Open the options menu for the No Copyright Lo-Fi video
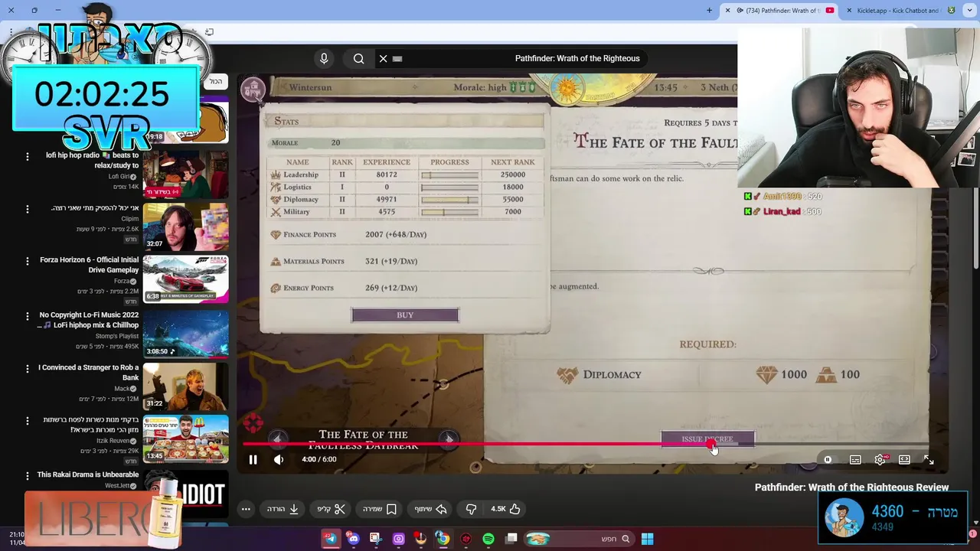 click(x=28, y=316)
